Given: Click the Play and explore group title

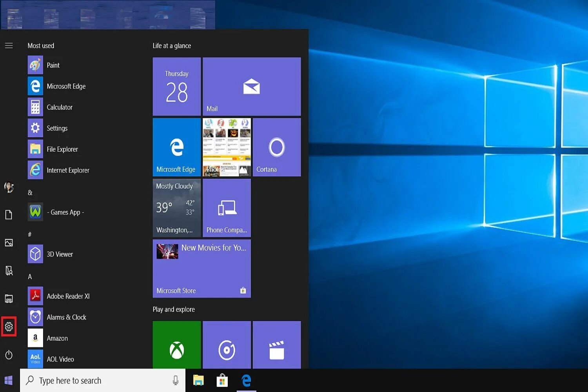Looking at the screenshot, I should (x=174, y=309).
